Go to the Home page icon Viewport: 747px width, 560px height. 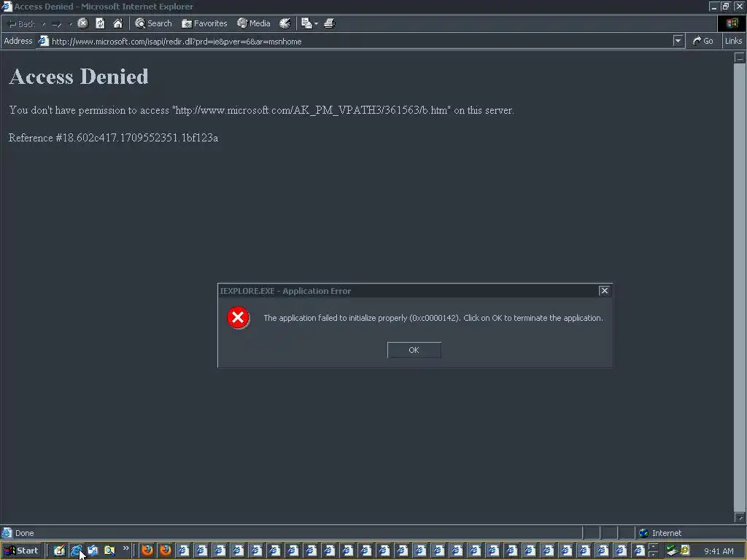click(117, 23)
